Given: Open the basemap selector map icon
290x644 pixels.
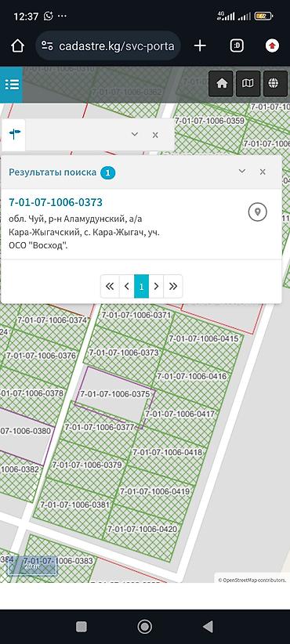Looking at the screenshot, I should (248, 83).
